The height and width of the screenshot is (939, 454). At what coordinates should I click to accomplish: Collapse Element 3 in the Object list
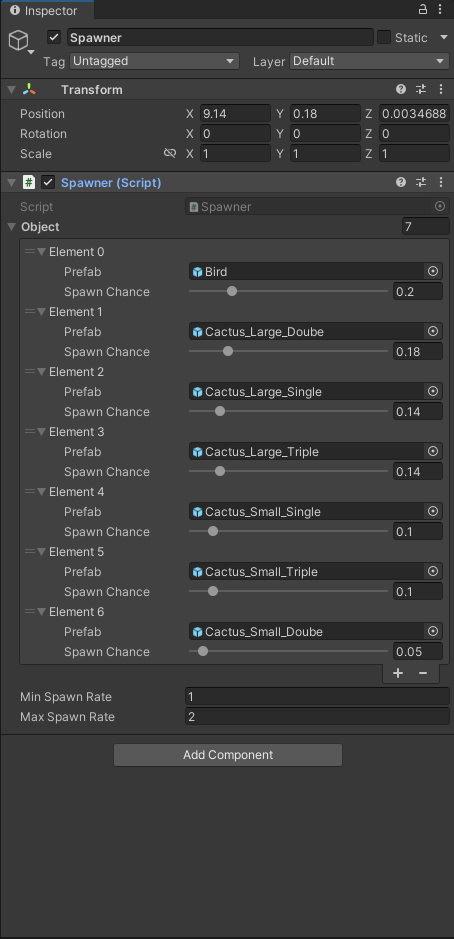tap(41, 432)
